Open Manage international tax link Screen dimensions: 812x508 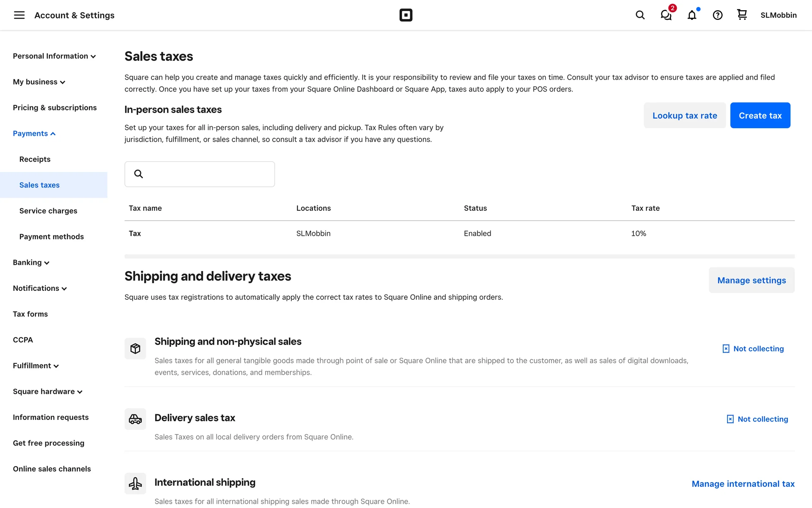tap(743, 484)
